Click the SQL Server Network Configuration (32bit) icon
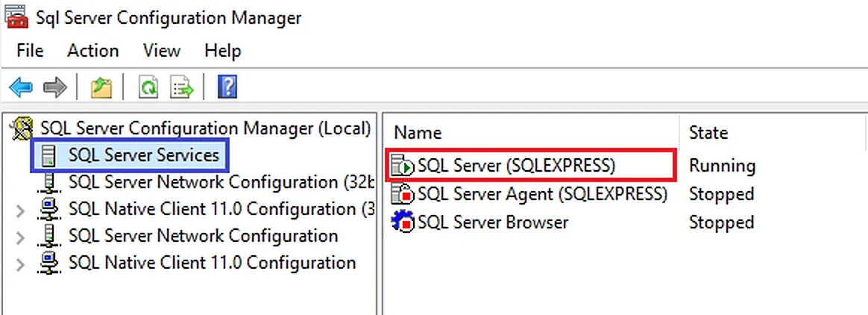The width and height of the screenshot is (868, 315). [x=48, y=182]
